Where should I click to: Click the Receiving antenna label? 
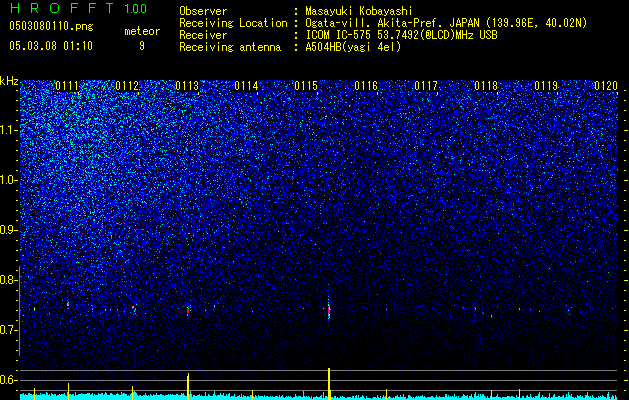(230, 47)
